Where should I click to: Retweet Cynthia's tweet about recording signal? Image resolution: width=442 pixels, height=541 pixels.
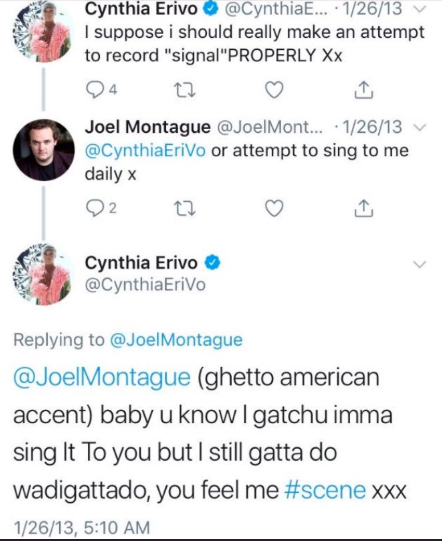[185, 90]
